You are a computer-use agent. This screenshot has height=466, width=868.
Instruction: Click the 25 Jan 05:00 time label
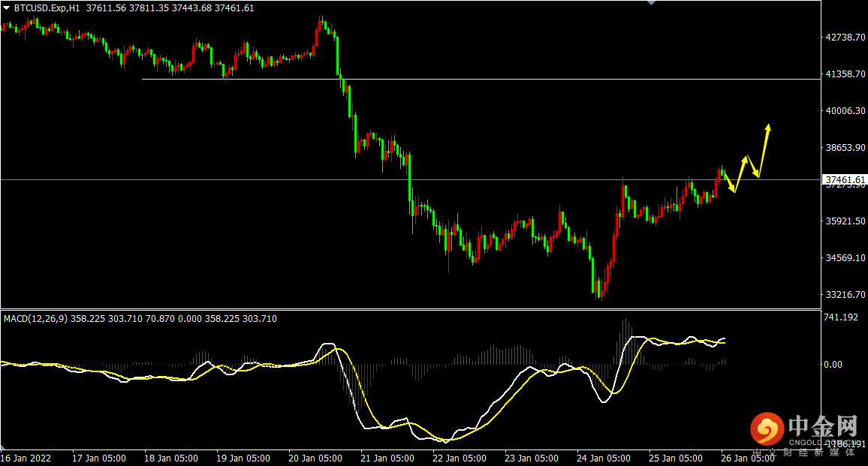click(675, 458)
